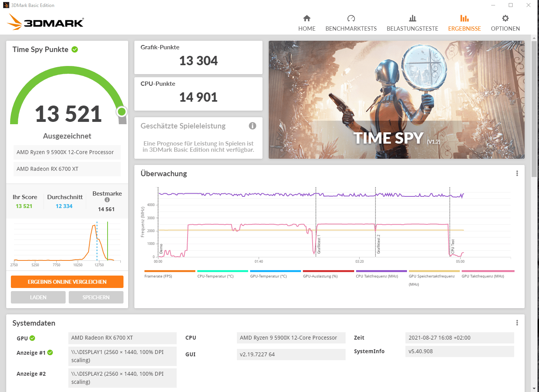The height and width of the screenshot is (392, 539).
Task: Click the 3DMark logo
Action: pos(45,22)
